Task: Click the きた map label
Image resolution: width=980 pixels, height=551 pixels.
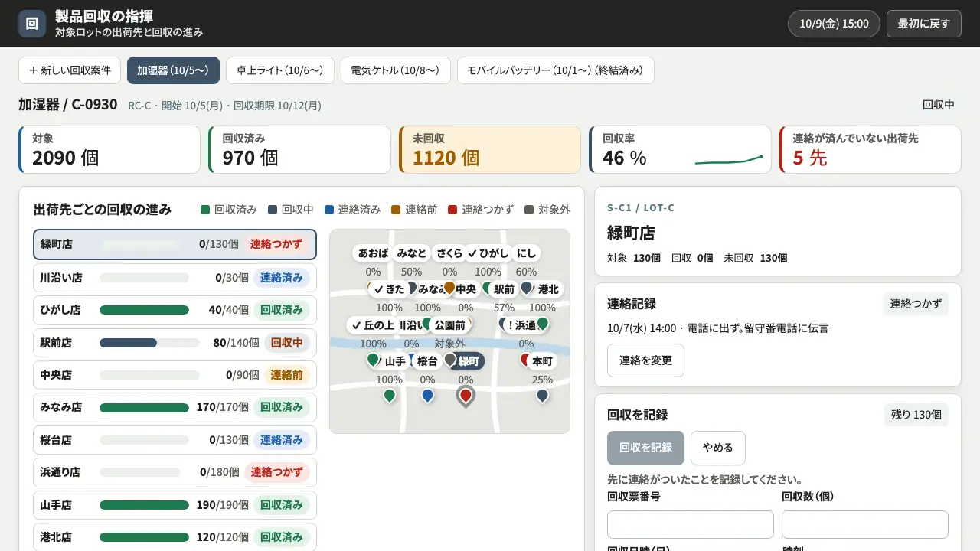Action: (x=389, y=289)
